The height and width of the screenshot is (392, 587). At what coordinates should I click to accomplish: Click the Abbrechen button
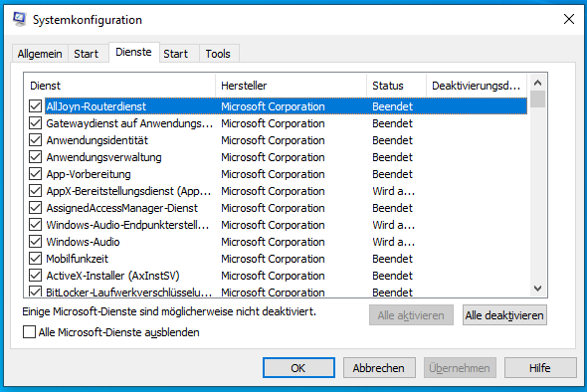coord(379,368)
